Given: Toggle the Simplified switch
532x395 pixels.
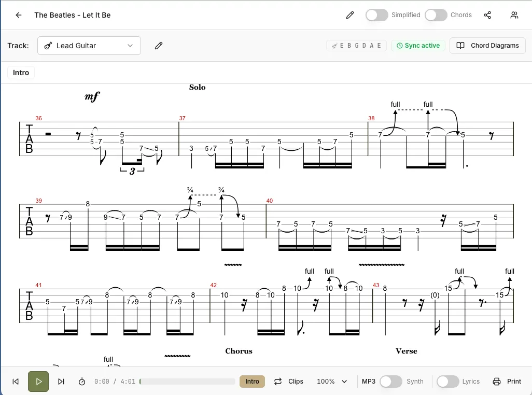Looking at the screenshot, I should point(376,15).
